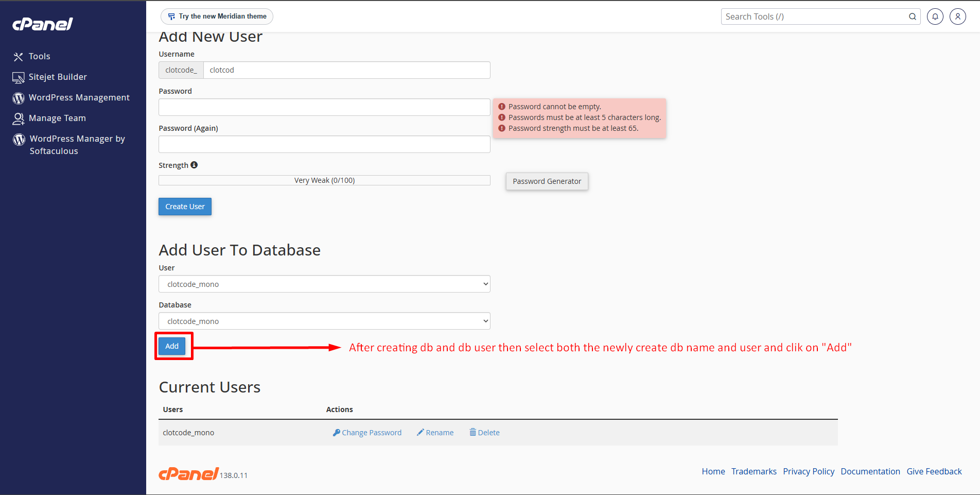Screen dimensions: 980x495
Task: Click the Create User button
Action: [x=185, y=207]
